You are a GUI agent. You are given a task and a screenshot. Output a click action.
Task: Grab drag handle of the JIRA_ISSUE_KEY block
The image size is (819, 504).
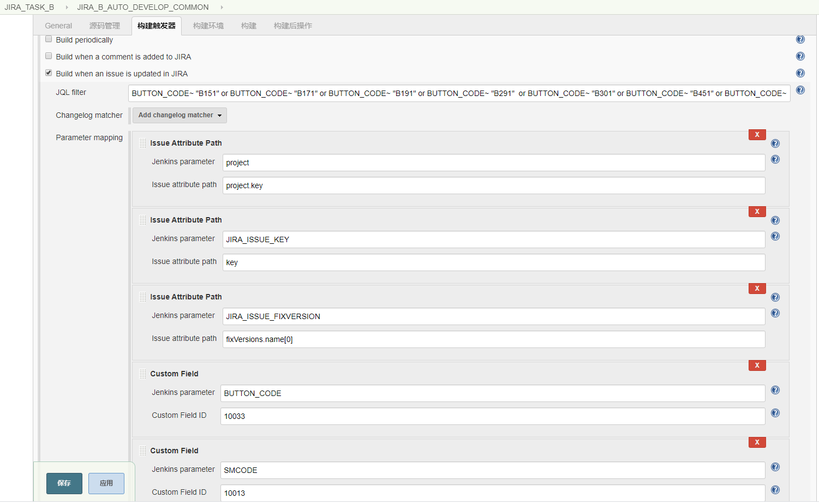(142, 220)
